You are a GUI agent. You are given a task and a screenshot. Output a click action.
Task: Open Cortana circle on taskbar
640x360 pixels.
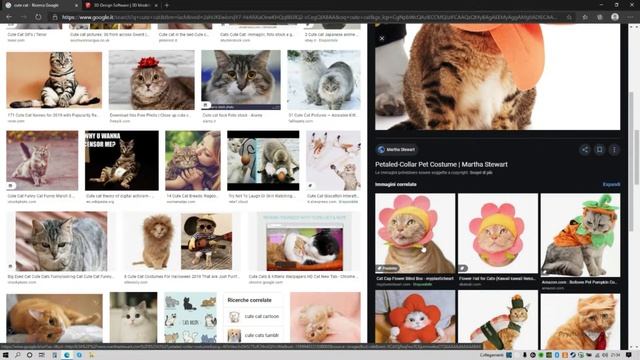[29, 356]
